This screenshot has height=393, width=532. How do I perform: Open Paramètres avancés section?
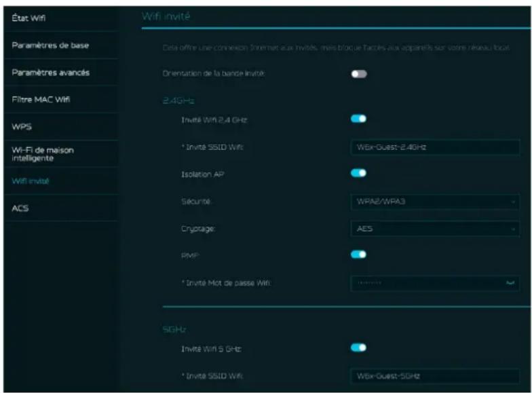[x=50, y=72]
